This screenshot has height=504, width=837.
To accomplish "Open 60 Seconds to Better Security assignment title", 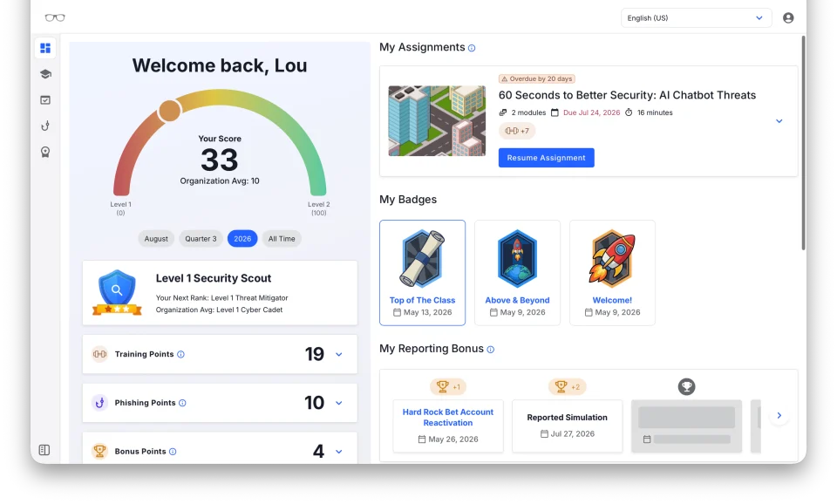I will [x=627, y=95].
